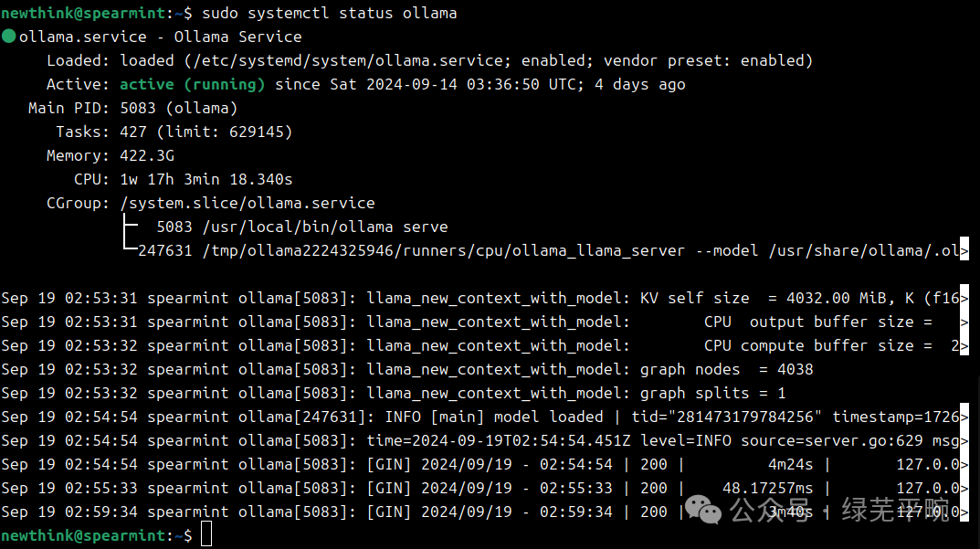Click the truncation arrow on the KV self size line
This screenshot has height=549, width=980.
pos(964,298)
